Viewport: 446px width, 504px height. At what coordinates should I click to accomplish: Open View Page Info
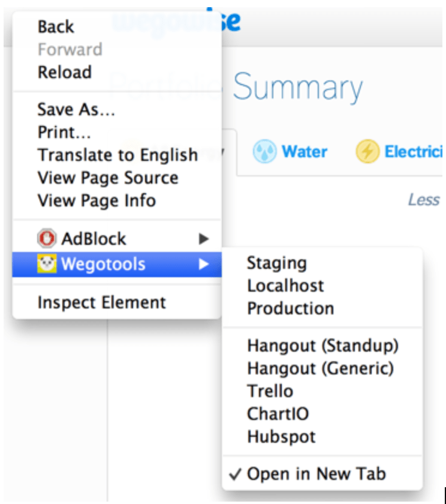pyautogui.click(x=97, y=200)
